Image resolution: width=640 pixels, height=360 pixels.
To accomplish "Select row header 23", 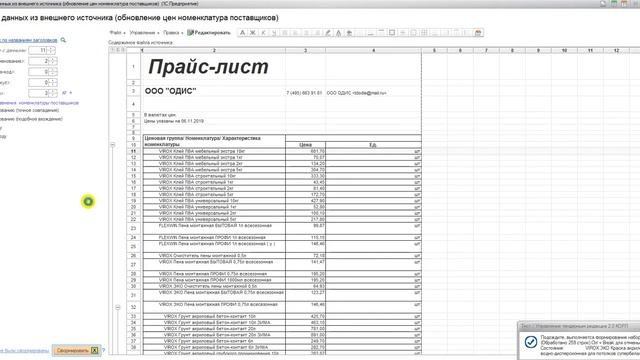I will coord(133,228).
